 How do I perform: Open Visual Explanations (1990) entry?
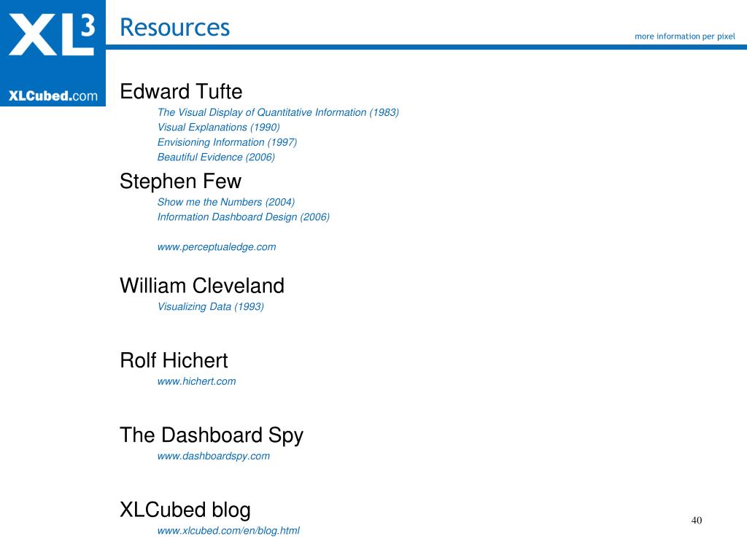click(x=219, y=127)
